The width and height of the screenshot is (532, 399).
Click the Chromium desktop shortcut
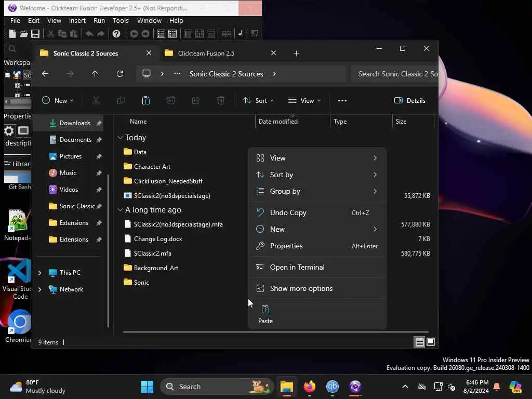18,326
